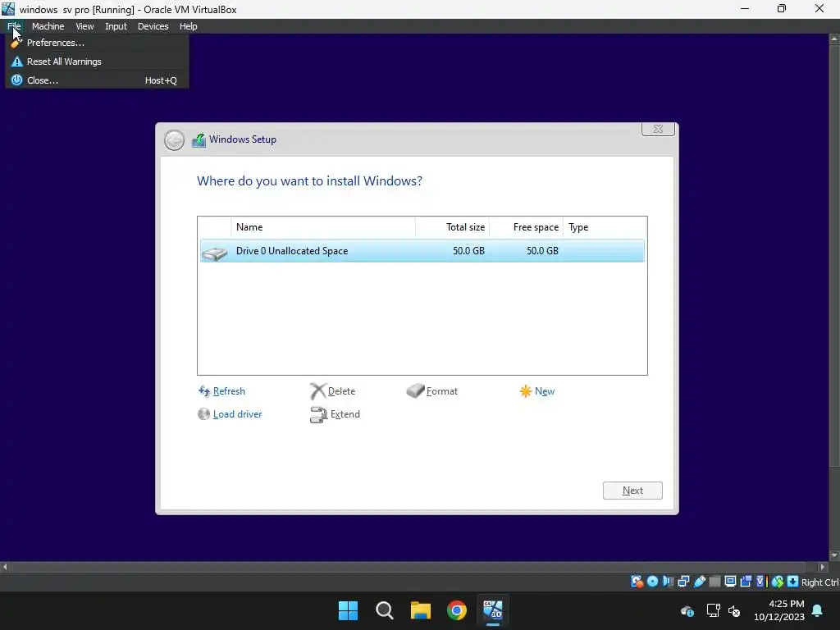The width and height of the screenshot is (840, 630).
Task: Click horizontal scrollbar right arrow
Action: click(823, 566)
